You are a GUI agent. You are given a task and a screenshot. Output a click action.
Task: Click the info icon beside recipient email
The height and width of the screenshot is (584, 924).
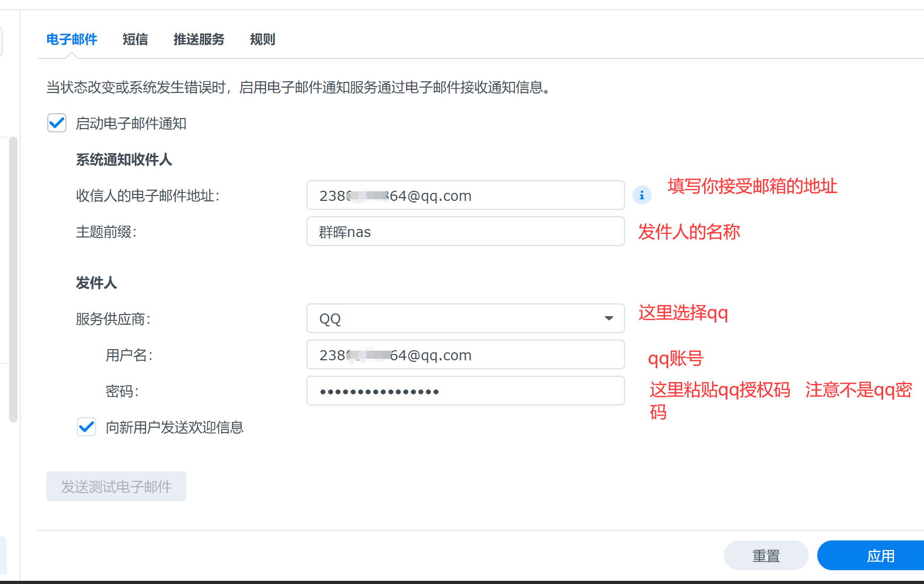pos(641,195)
